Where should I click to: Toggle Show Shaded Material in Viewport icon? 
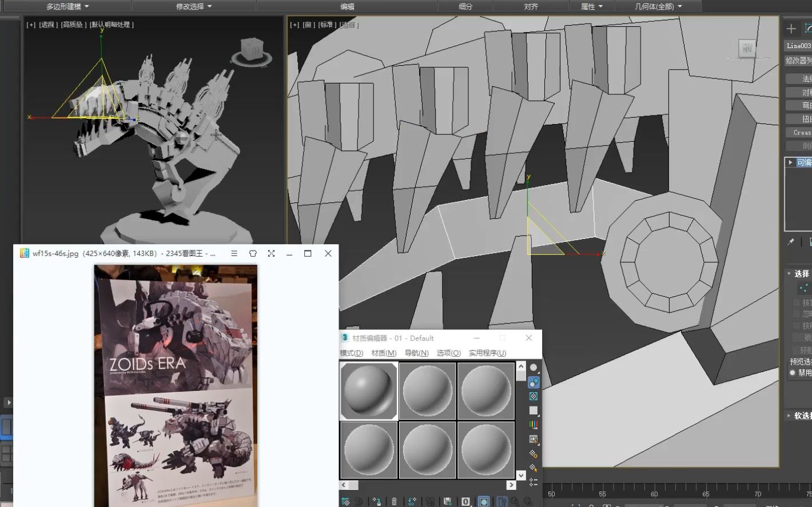click(484, 501)
